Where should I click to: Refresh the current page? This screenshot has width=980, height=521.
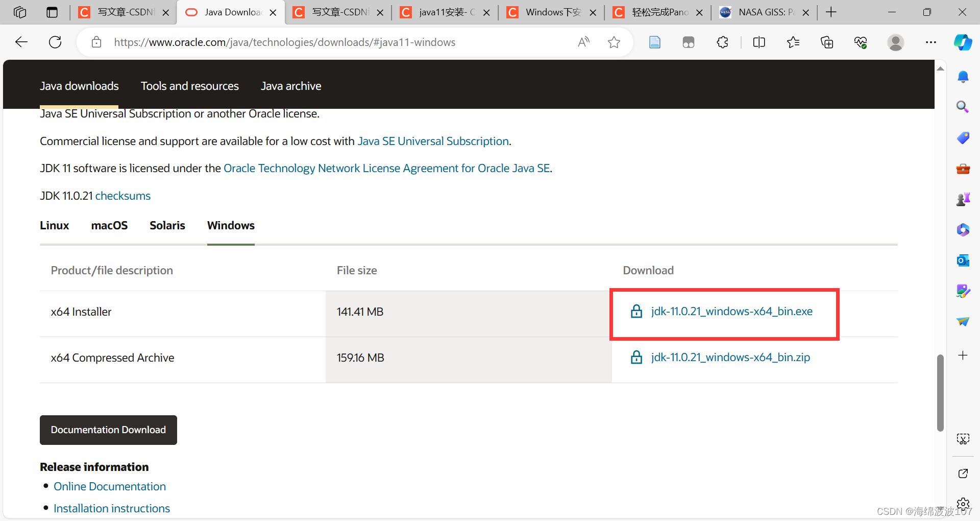click(x=55, y=42)
